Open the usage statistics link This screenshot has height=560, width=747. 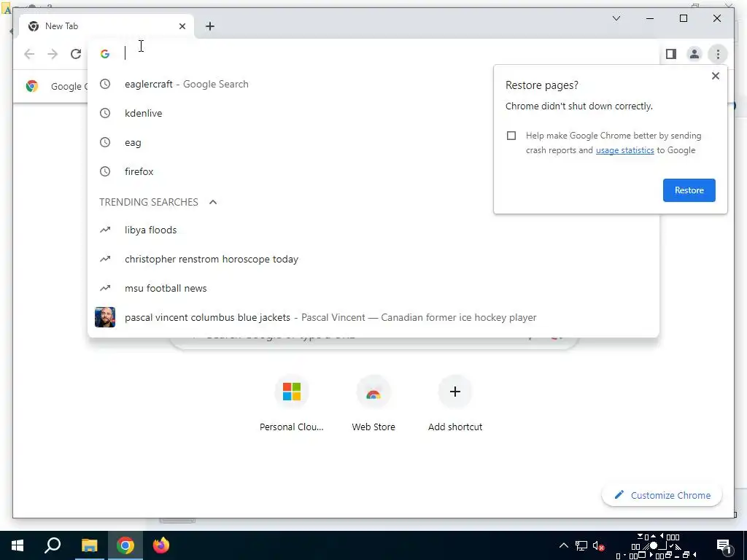[624, 150]
